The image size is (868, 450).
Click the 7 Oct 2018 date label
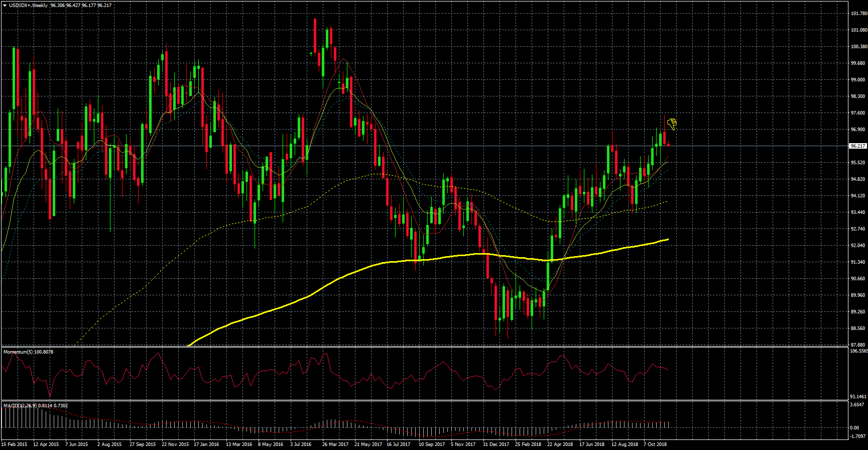(655, 444)
